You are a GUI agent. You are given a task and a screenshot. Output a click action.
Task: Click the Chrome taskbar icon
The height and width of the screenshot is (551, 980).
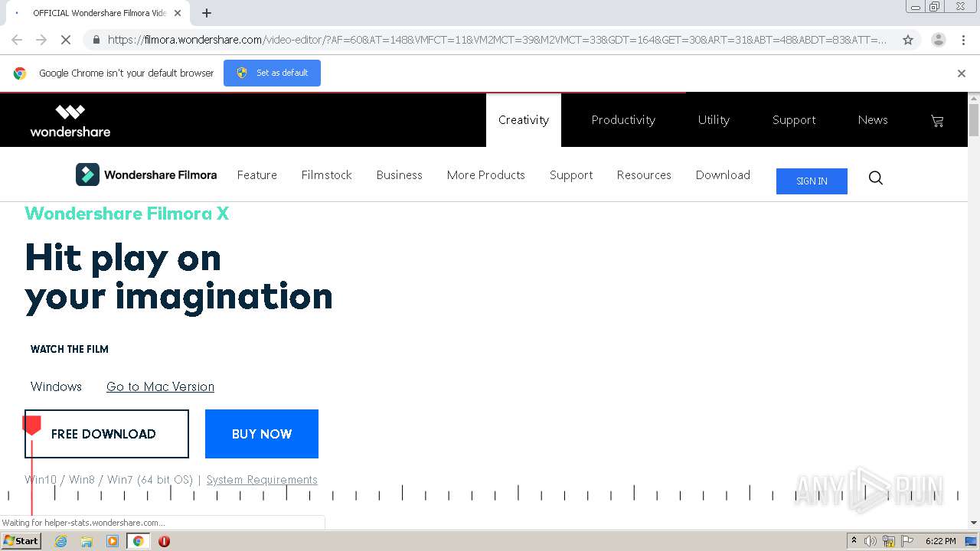pos(138,541)
